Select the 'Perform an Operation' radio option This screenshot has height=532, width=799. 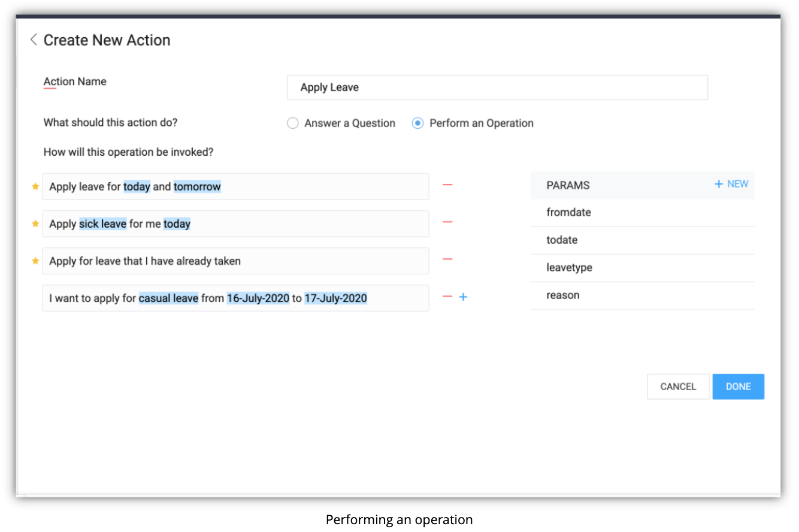[x=418, y=123]
